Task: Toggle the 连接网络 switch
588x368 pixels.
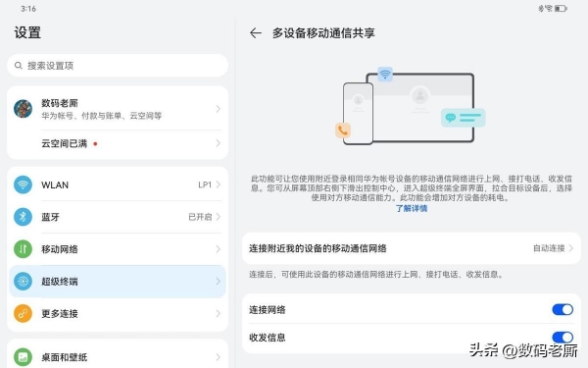Action: click(x=563, y=309)
